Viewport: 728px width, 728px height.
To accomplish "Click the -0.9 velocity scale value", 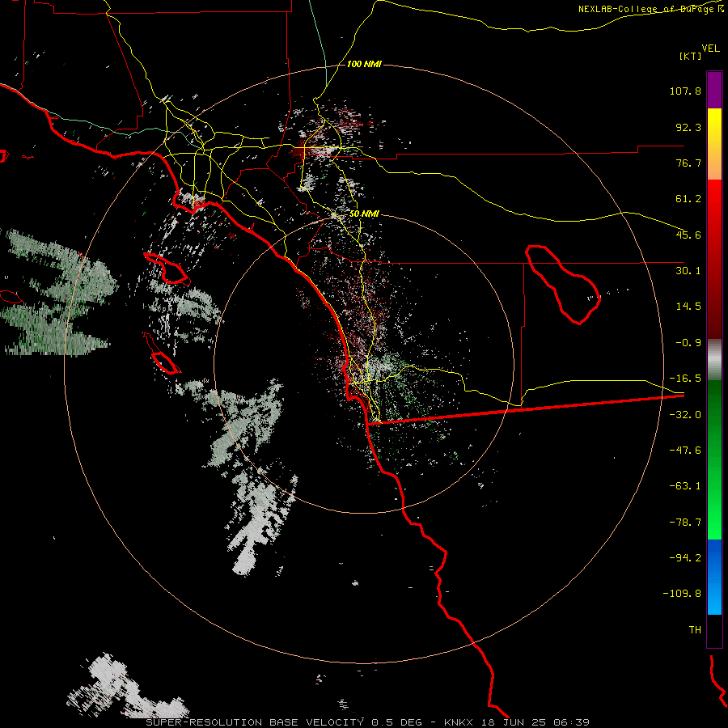I will click(688, 343).
